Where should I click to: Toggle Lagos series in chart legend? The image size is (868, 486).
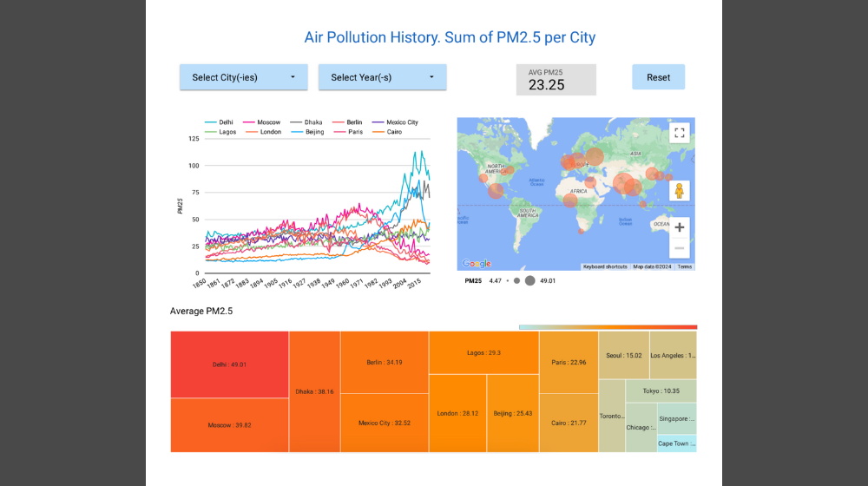click(220, 132)
